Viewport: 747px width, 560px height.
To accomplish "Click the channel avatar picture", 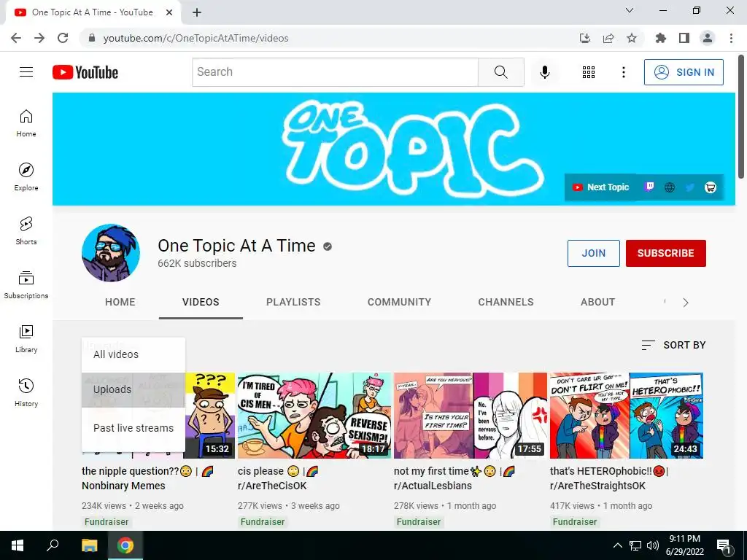I will coord(111,253).
